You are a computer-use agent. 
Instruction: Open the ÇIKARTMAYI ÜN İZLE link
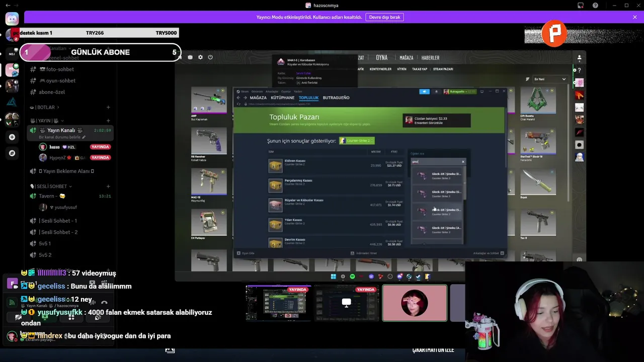click(x=433, y=350)
